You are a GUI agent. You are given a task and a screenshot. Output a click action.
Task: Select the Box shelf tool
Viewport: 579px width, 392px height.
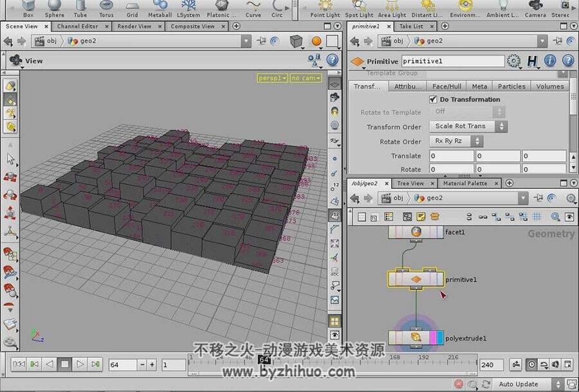pos(28,9)
